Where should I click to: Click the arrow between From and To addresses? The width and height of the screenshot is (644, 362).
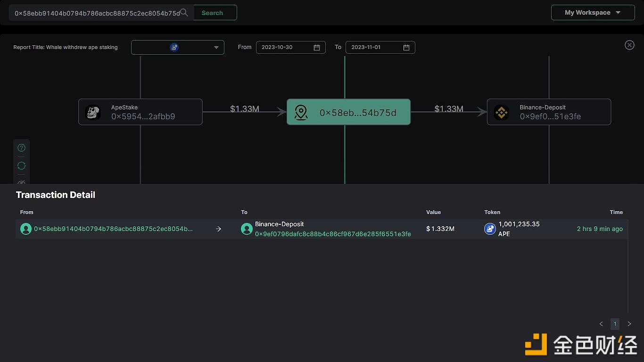point(218,229)
